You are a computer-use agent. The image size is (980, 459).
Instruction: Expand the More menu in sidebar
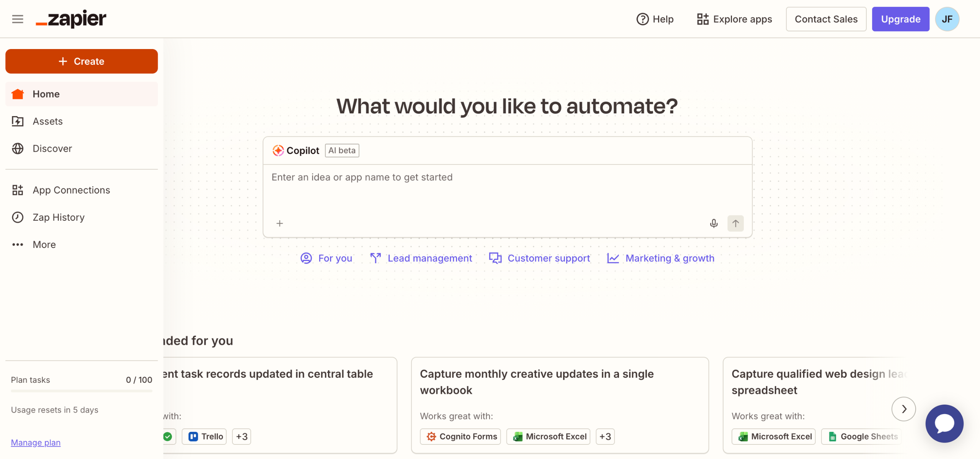pos(44,244)
